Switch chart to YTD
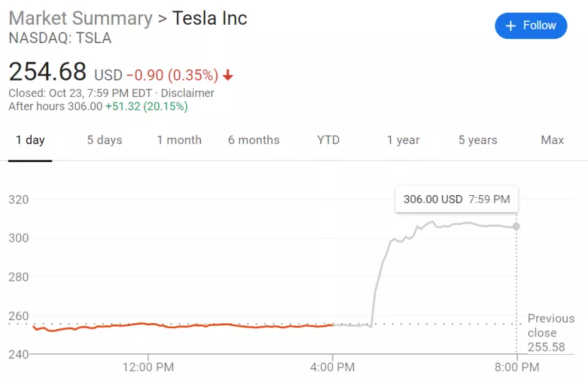 click(x=328, y=140)
